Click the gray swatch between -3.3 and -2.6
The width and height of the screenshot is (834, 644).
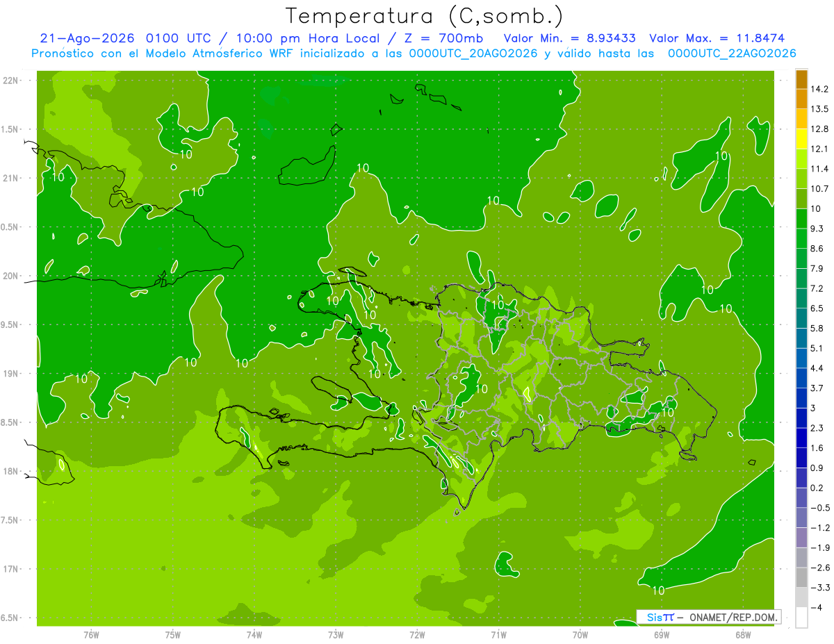[801, 577]
